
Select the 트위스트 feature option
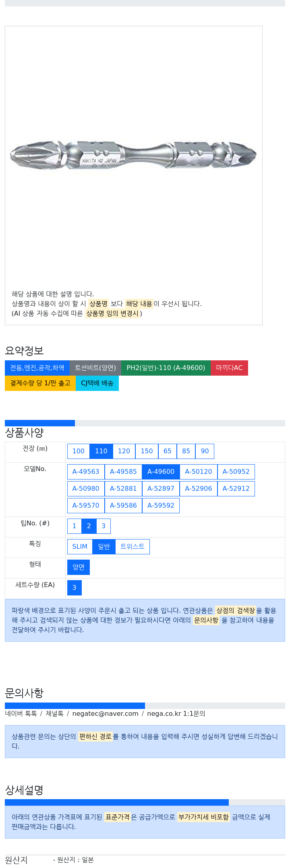click(133, 547)
